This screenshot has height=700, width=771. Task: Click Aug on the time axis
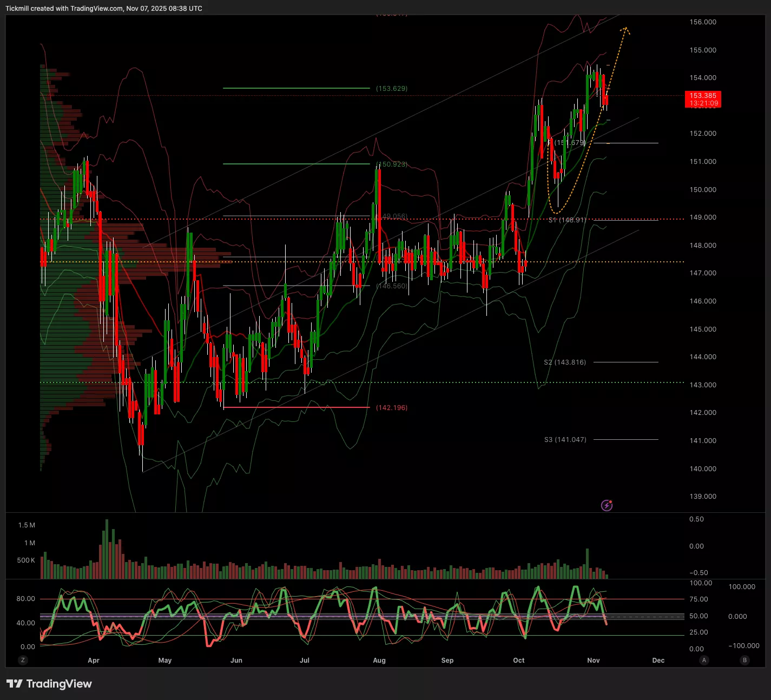[x=379, y=660]
